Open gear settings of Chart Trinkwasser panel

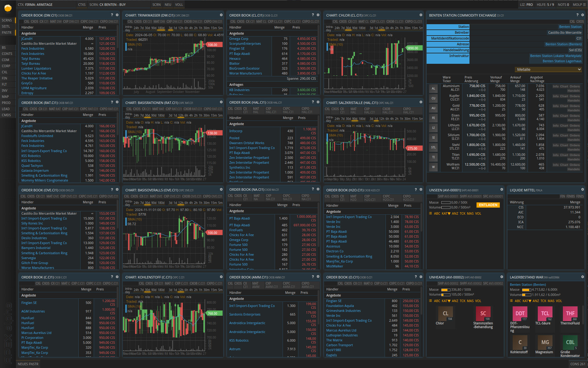[x=221, y=15]
